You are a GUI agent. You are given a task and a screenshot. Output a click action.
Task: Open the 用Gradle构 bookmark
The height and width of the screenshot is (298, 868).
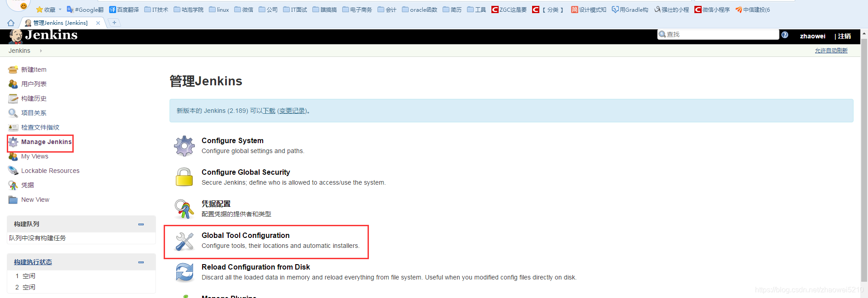tap(630, 9)
